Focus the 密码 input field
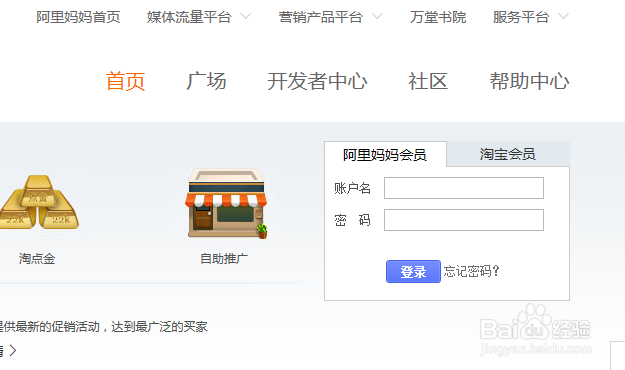Image resolution: width=625 pixels, height=370 pixels. click(464, 220)
